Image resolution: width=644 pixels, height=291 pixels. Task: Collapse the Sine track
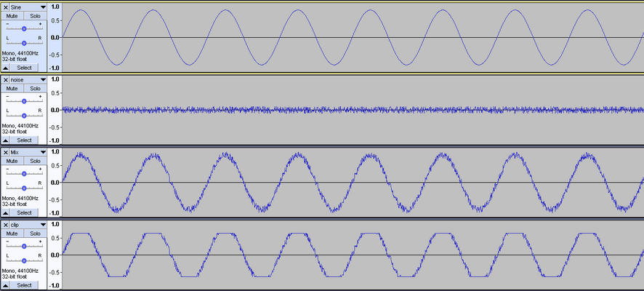(x=6, y=68)
